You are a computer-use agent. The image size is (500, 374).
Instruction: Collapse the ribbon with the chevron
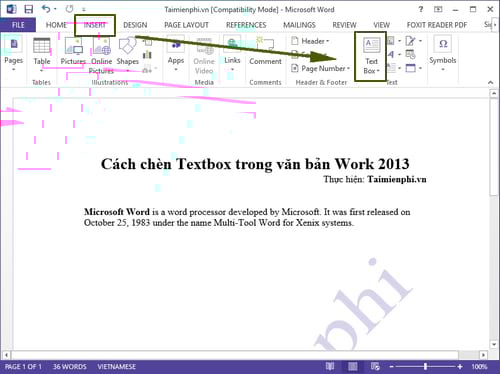490,82
